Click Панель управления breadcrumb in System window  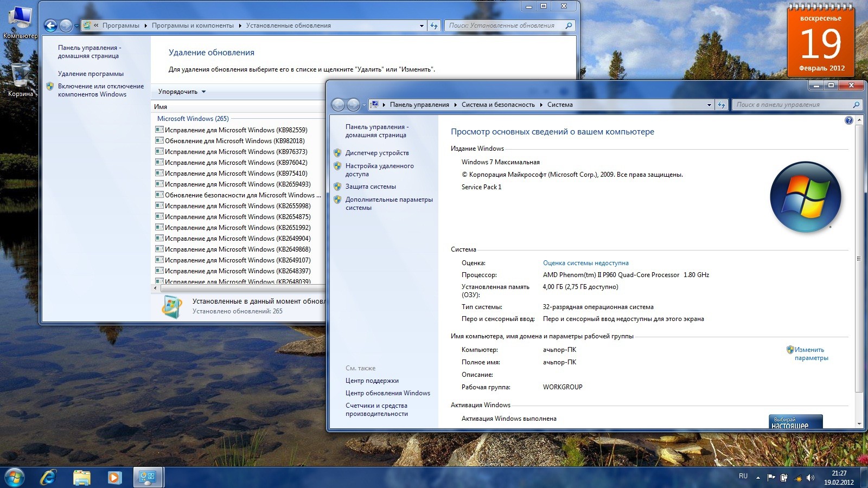[419, 105]
